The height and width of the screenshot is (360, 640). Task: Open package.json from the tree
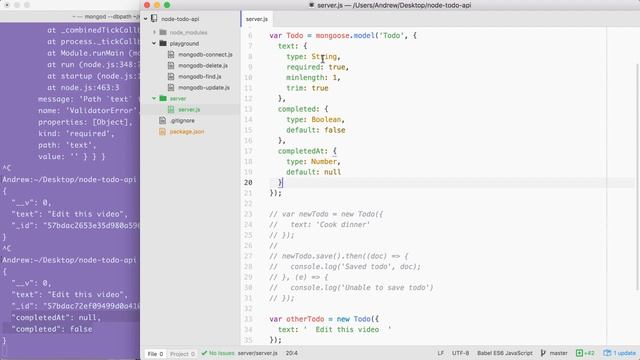(x=187, y=131)
